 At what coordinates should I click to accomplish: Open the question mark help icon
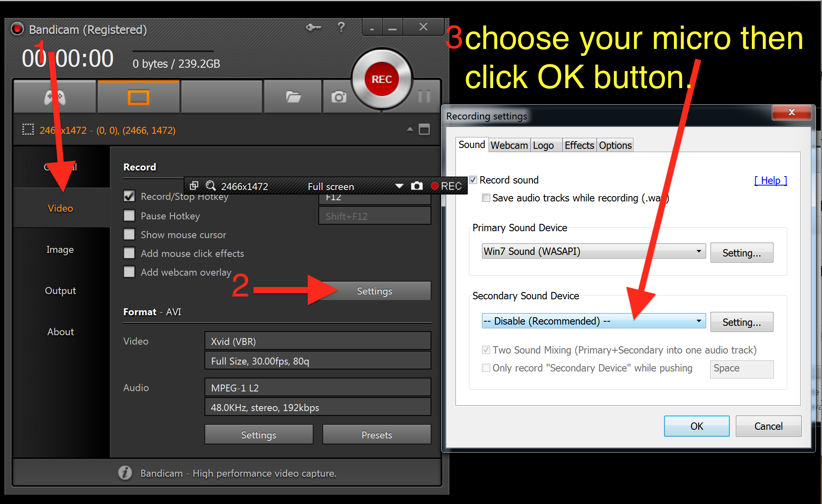[341, 27]
